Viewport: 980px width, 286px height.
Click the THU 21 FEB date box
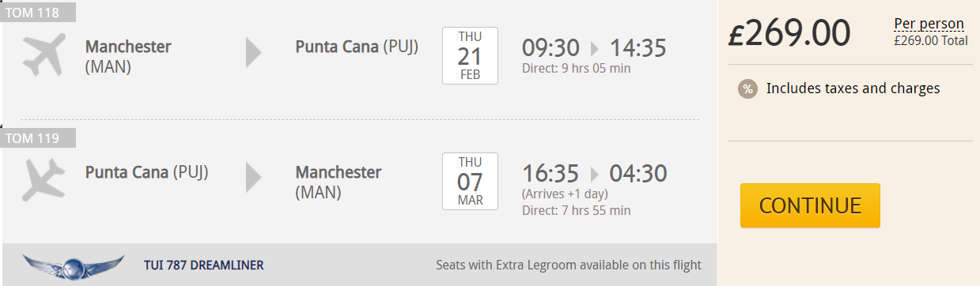click(470, 55)
